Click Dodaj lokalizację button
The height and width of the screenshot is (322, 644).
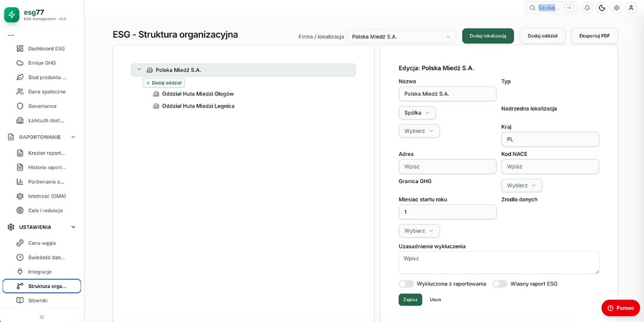tap(488, 36)
